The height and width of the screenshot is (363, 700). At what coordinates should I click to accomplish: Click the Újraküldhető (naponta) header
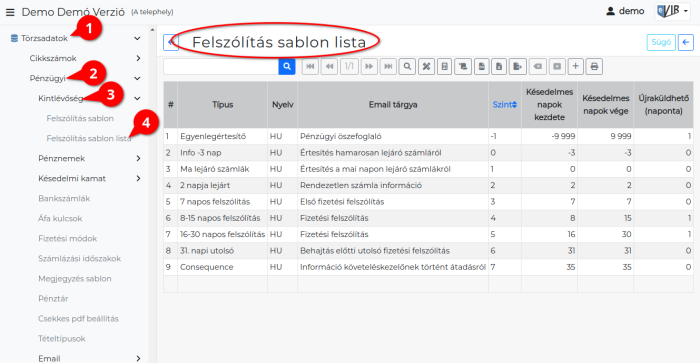(663, 104)
